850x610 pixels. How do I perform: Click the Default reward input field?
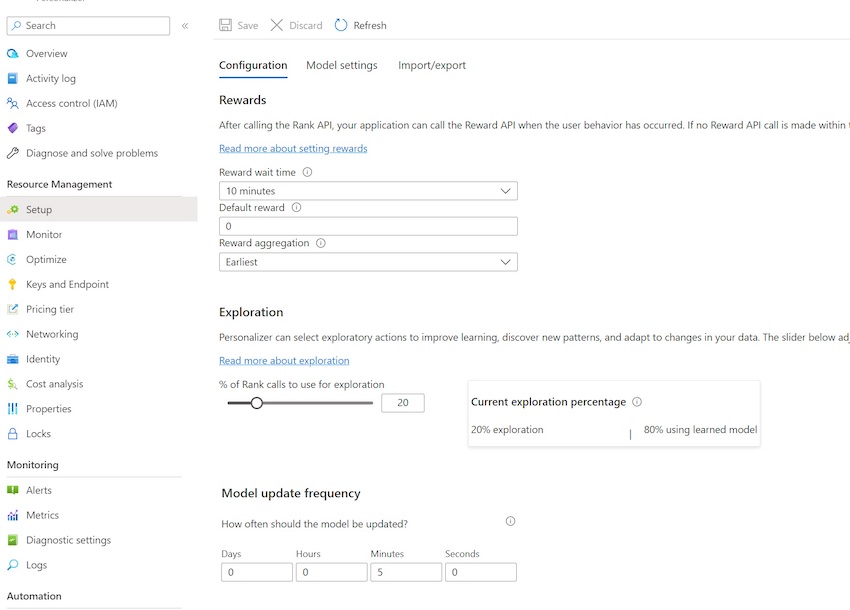click(368, 226)
